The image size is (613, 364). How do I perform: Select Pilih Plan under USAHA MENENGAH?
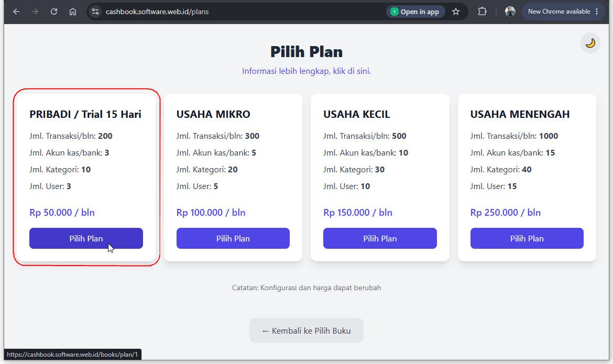tap(527, 238)
